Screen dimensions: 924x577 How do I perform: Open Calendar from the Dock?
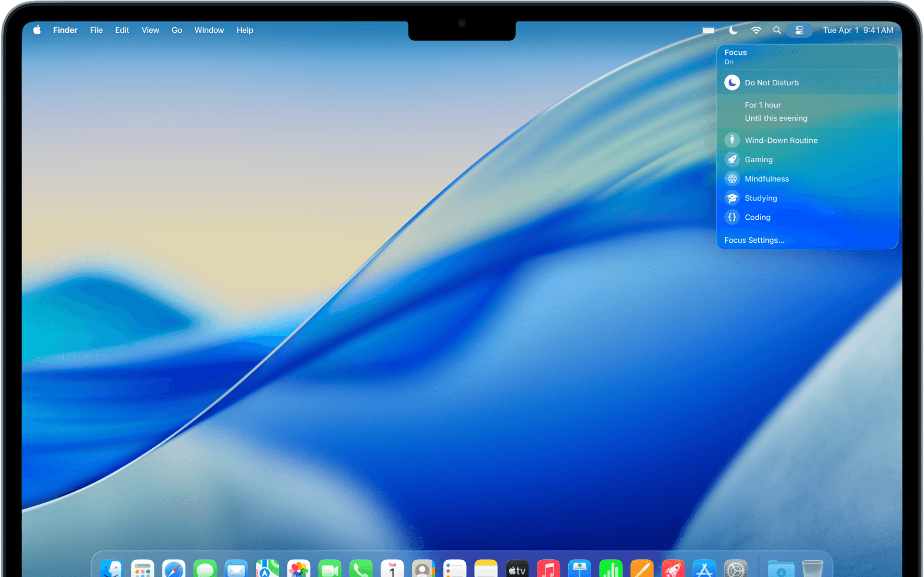point(392,569)
